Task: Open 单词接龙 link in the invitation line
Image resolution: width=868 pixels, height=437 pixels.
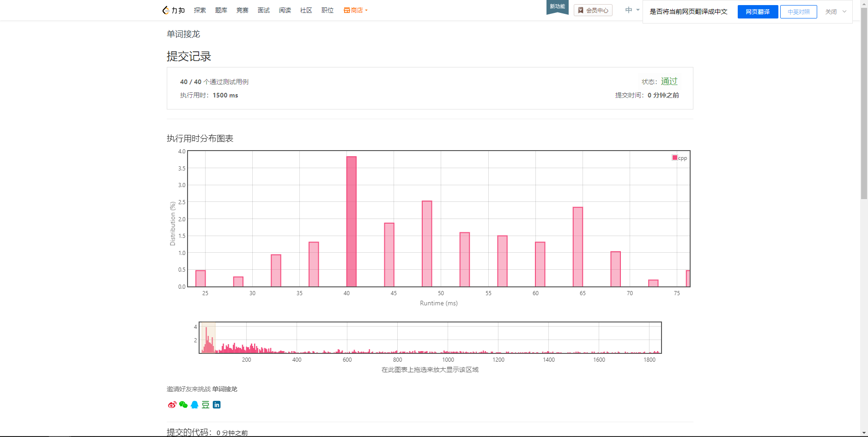Action: point(225,389)
